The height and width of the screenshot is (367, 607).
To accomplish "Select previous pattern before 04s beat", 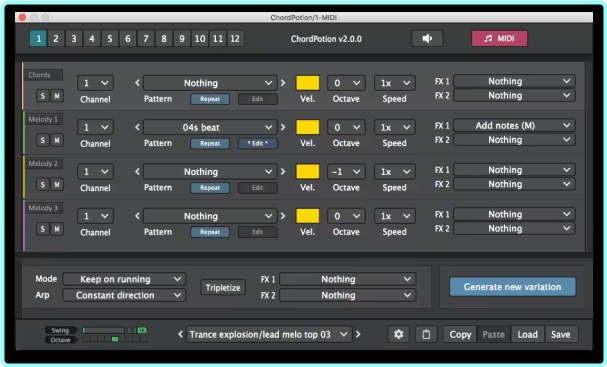I will 137,127.
